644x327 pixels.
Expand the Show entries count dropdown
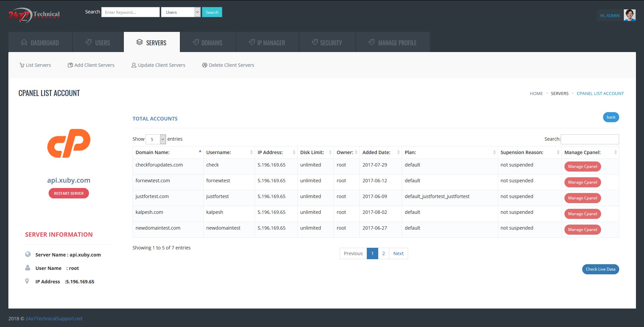click(156, 139)
